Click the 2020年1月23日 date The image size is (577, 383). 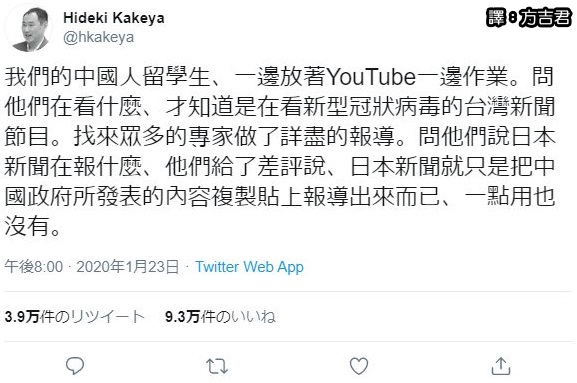[128, 267]
